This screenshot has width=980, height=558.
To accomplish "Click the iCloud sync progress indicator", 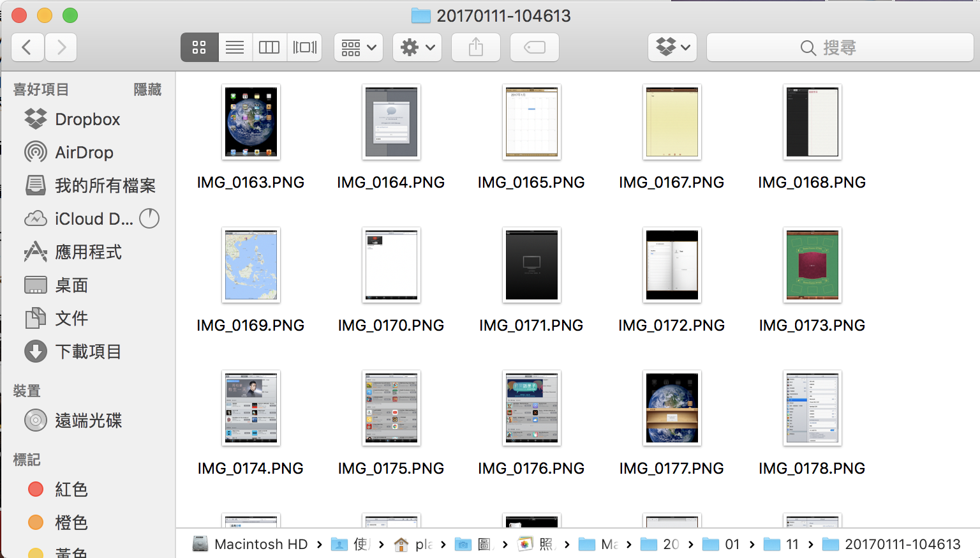I will 149,219.
